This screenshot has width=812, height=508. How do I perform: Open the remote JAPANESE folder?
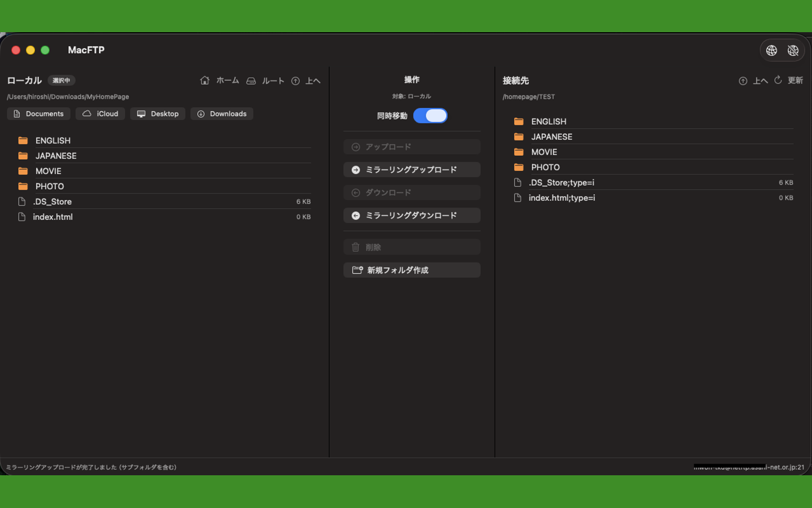pyautogui.click(x=551, y=137)
